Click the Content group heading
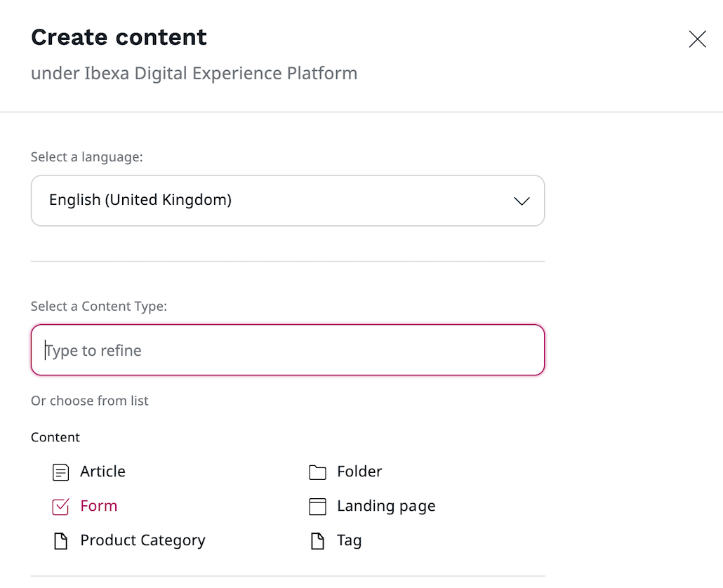Viewport: 723px width, 588px height. tap(55, 437)
